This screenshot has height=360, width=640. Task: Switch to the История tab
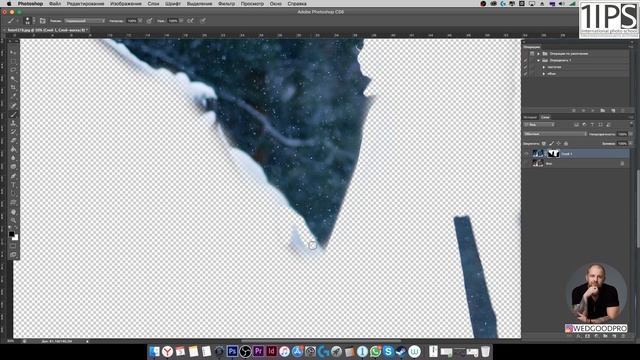pos(530,117)
